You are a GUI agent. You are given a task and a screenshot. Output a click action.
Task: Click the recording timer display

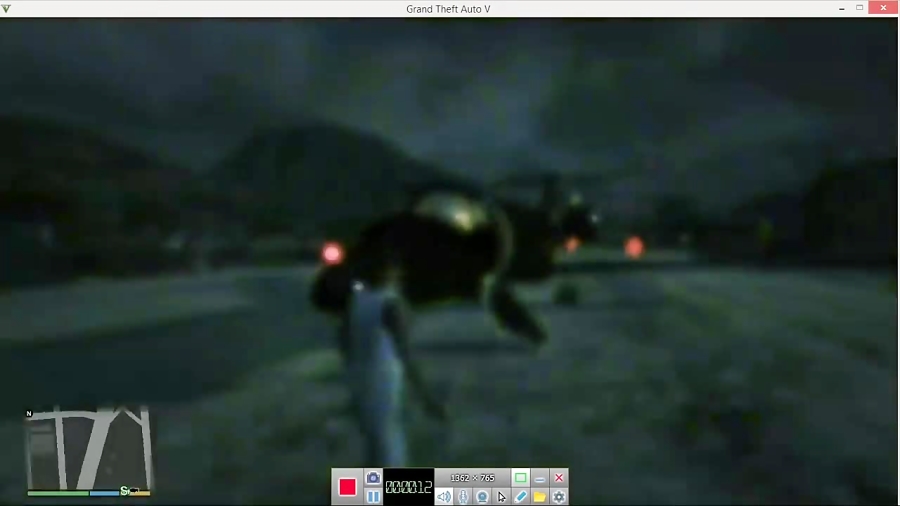409,487
